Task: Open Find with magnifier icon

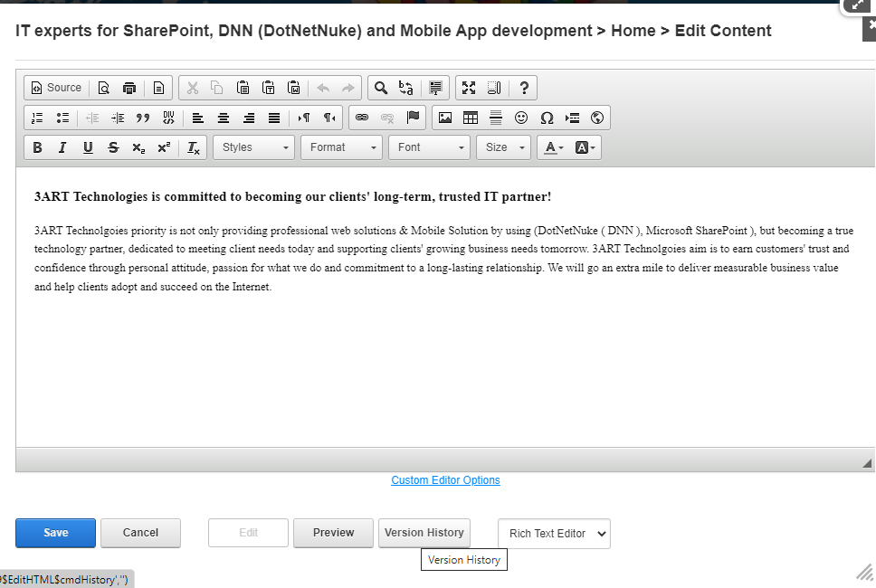Action: (381, 88)
